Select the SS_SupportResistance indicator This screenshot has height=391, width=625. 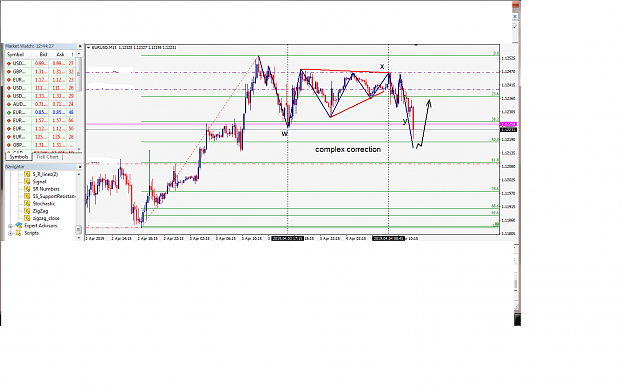click(x=54, y=196)
